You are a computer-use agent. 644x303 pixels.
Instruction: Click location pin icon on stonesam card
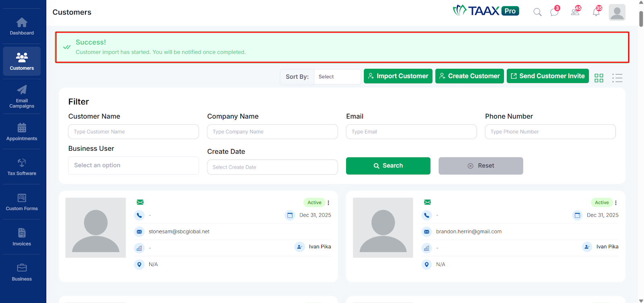pos(139,264)
